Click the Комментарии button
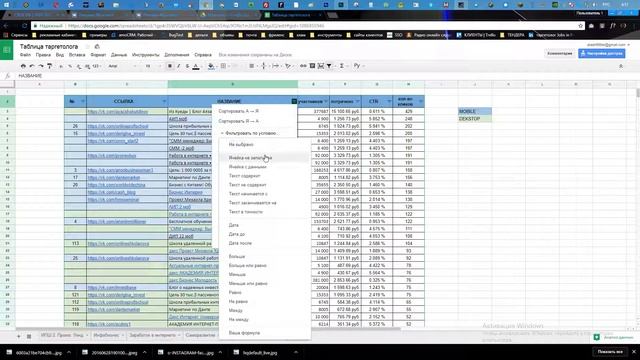640x360 pixels. pos(560,53)
